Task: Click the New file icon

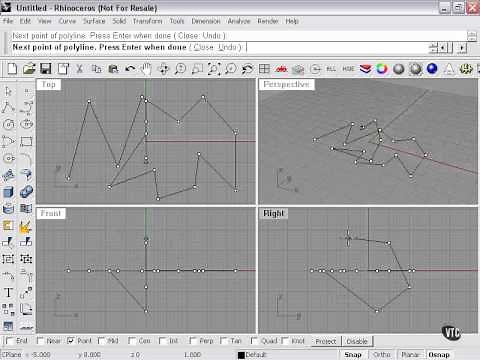Action: [12, 69]
